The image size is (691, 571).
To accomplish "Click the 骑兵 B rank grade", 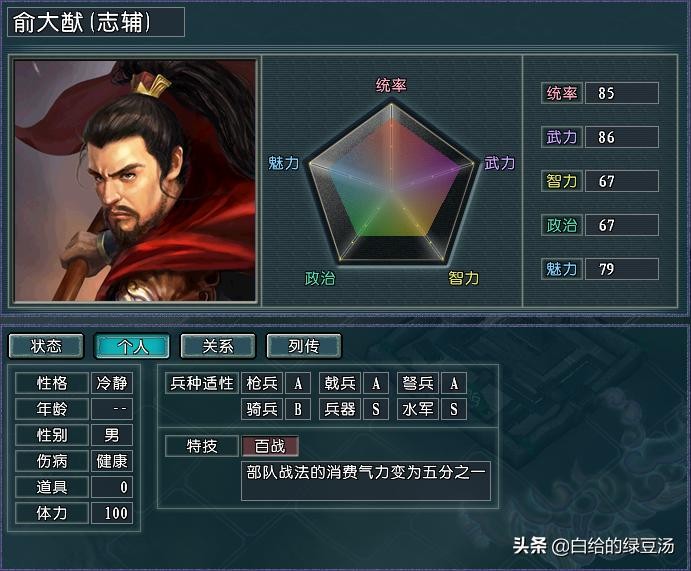I will coord(298,409).
